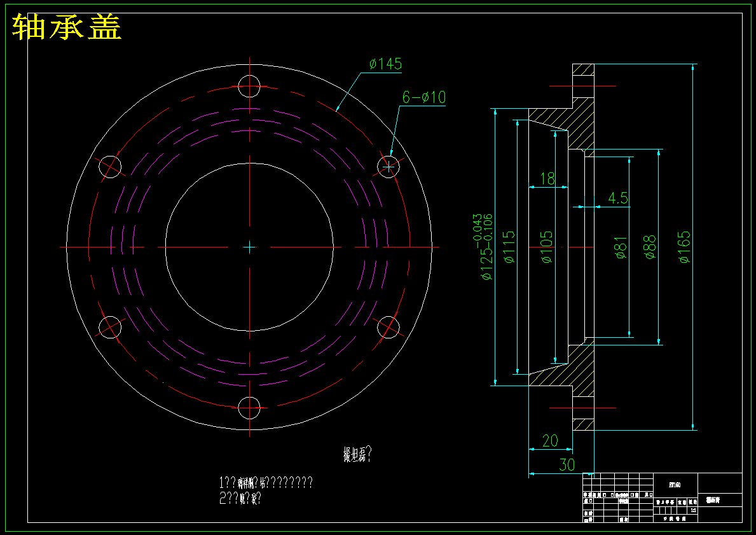This screenshot has width=756, height=535.
Task: Select technical note line starting with 1
Action: (266, 482)
